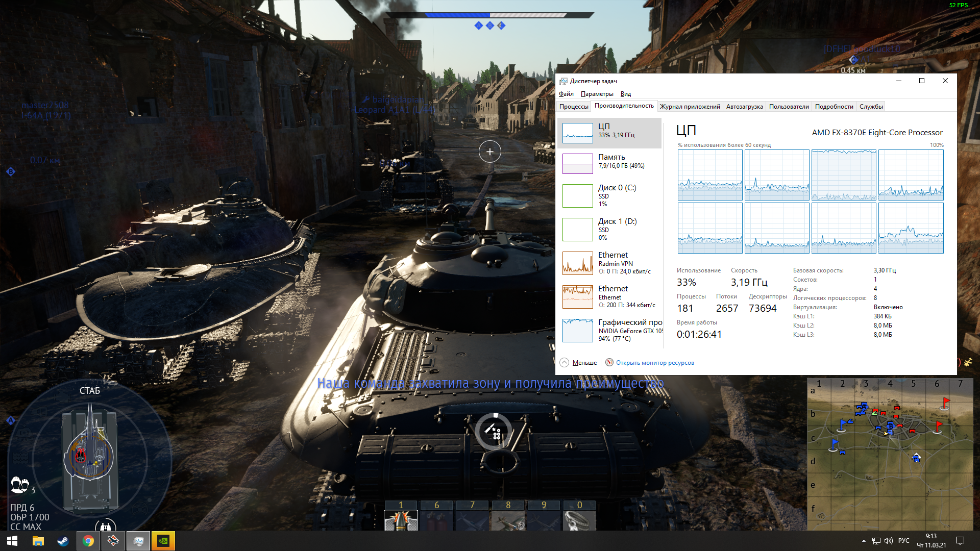
Task: Open the network tray icon
Action: 876,541
